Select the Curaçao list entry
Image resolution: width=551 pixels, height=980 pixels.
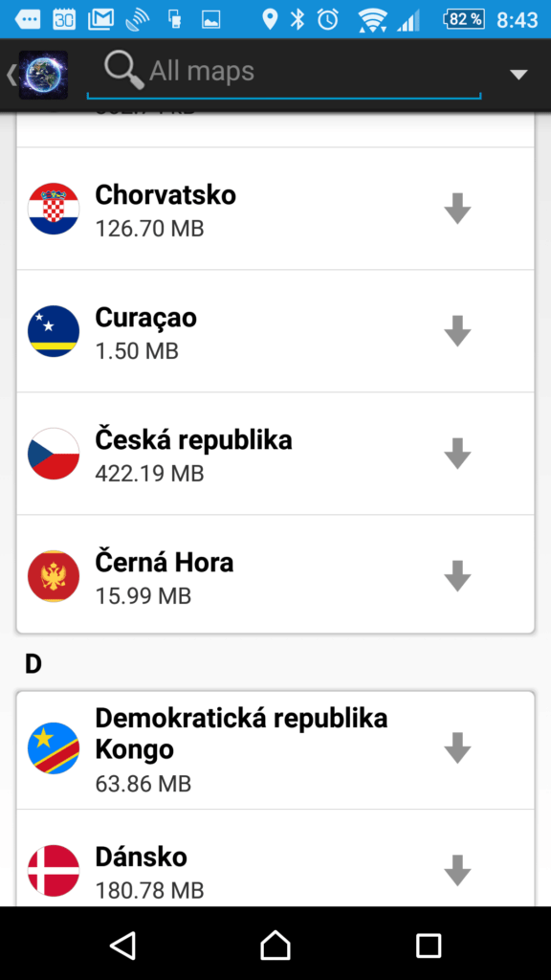[275, 331]
